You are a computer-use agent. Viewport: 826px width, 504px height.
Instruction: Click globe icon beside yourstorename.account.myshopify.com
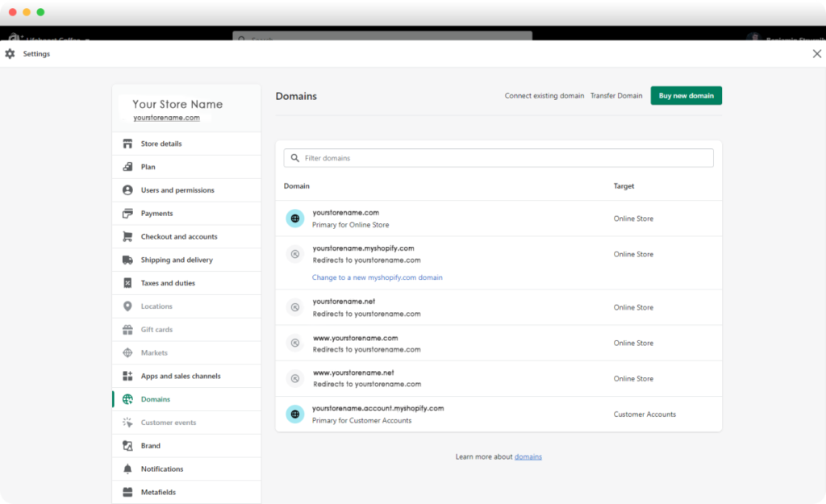(295, 414)
